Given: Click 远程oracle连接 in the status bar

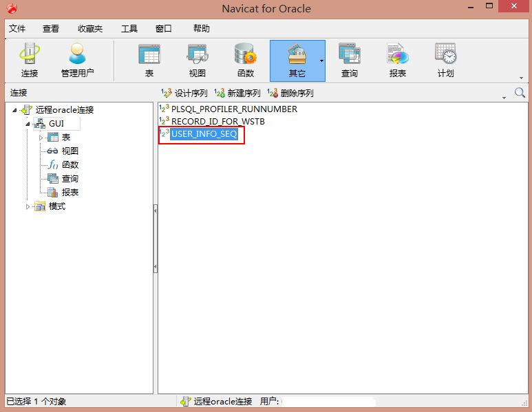Looking at the screenshot, I should 223,402.
